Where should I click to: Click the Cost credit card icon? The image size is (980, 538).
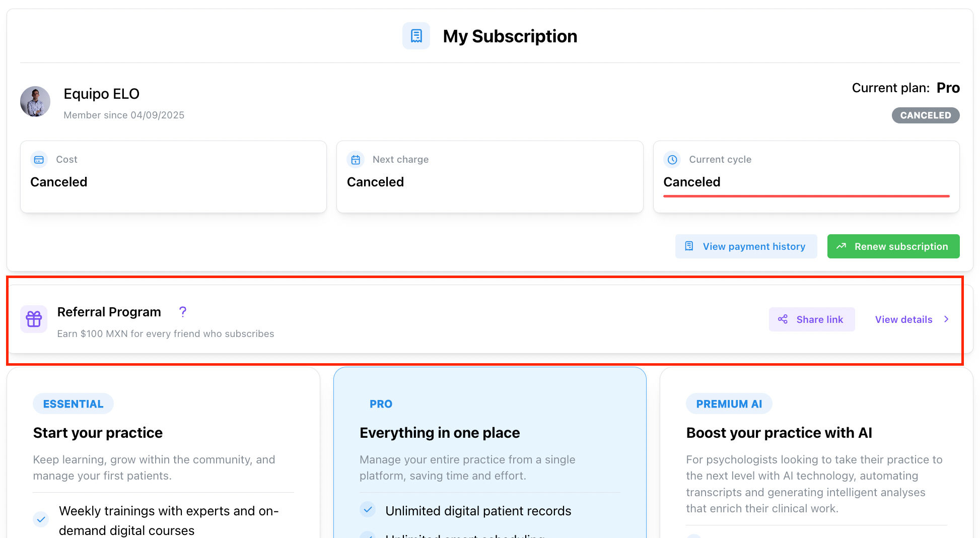pos(39,160)
